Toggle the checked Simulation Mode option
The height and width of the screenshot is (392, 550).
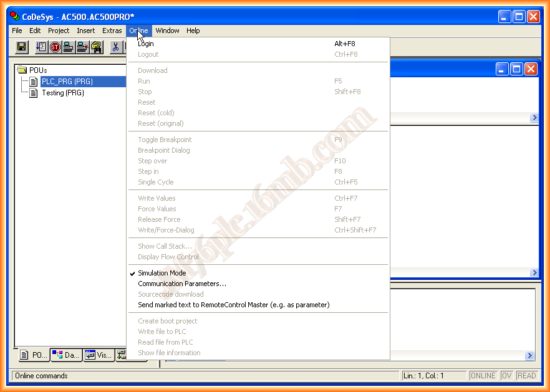pyautogui.click(x=162, y=273)
